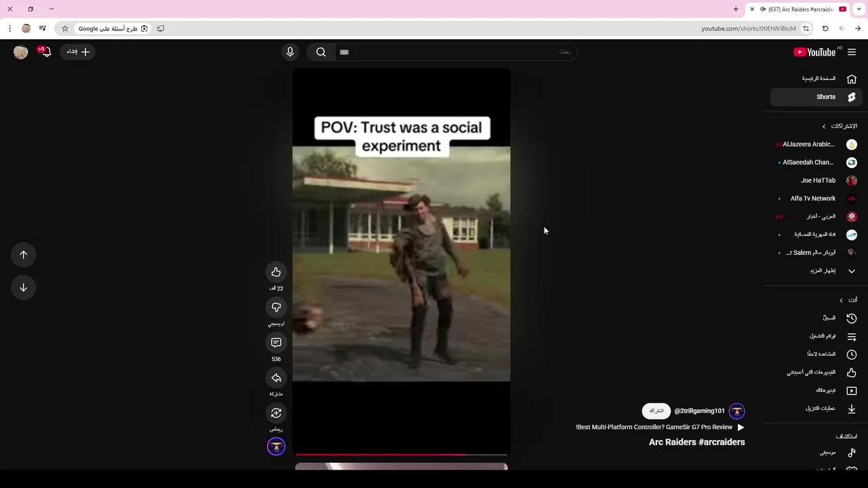Click the icon right of Ask Google chip
Screen dimensions: 868x488
161,28
